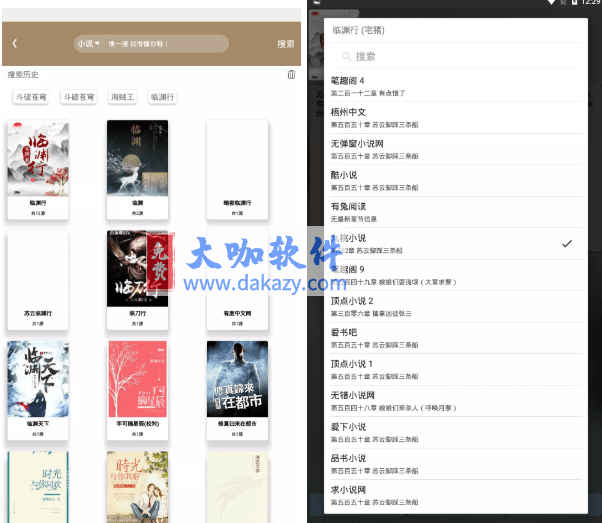Screen dimensions: 602x523
Task: Click the 搜索历史 label
Action: pos(23,74)
